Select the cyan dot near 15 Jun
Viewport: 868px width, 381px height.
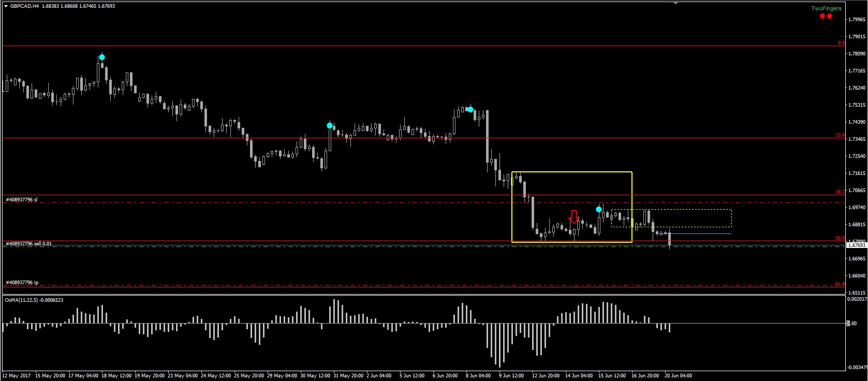[x=599, y=209]
